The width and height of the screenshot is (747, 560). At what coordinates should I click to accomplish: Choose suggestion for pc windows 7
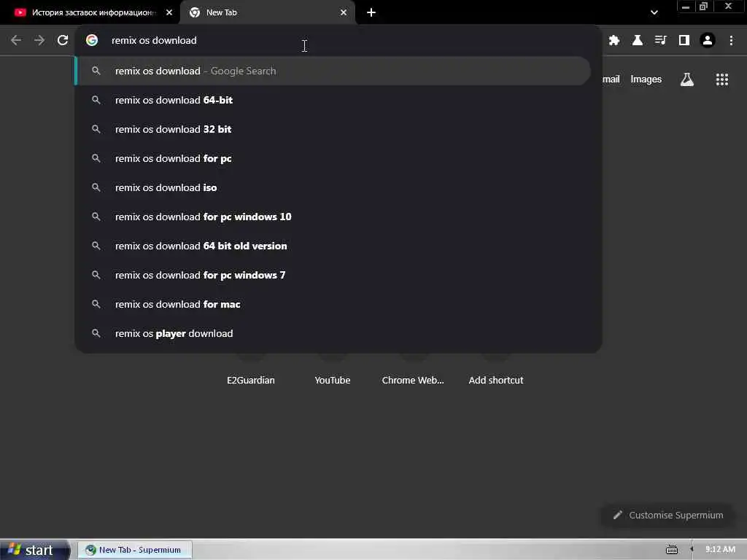pos(333,275)
